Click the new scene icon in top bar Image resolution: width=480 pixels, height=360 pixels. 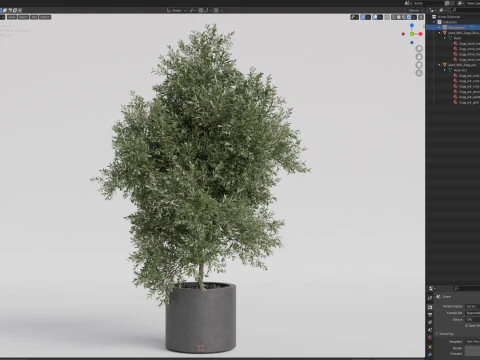coord(447,3)
